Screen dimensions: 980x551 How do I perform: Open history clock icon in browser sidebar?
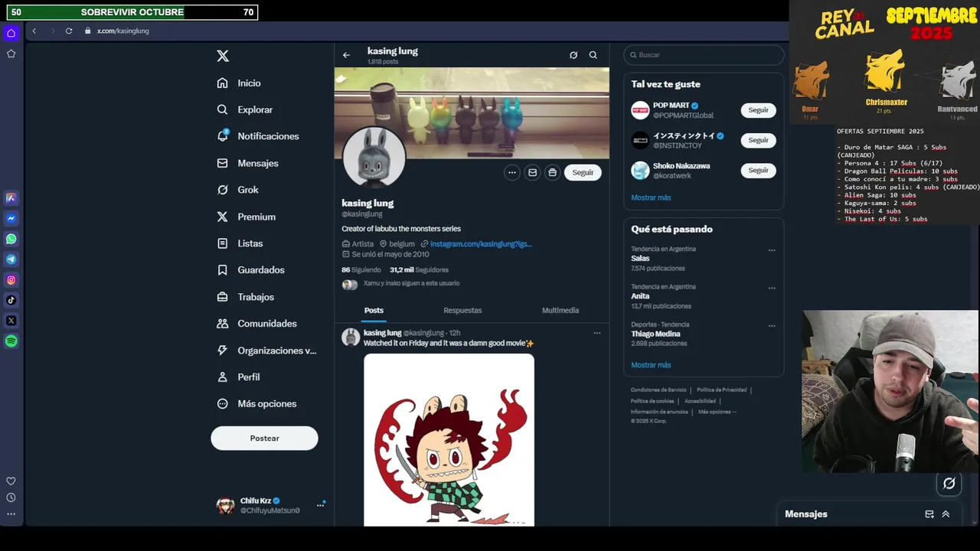click(x=11, y=497)
